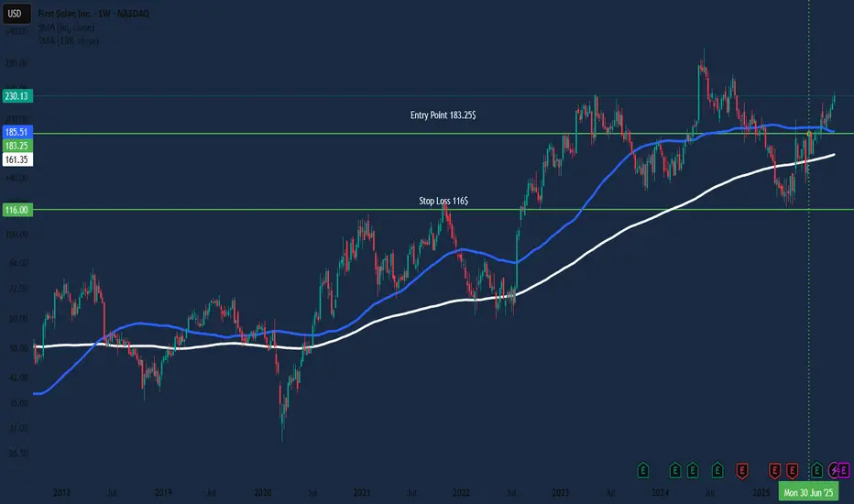Click the green earnings marker beside the dotted cursor line
This screenshot has width=854, height=504.
817,470
